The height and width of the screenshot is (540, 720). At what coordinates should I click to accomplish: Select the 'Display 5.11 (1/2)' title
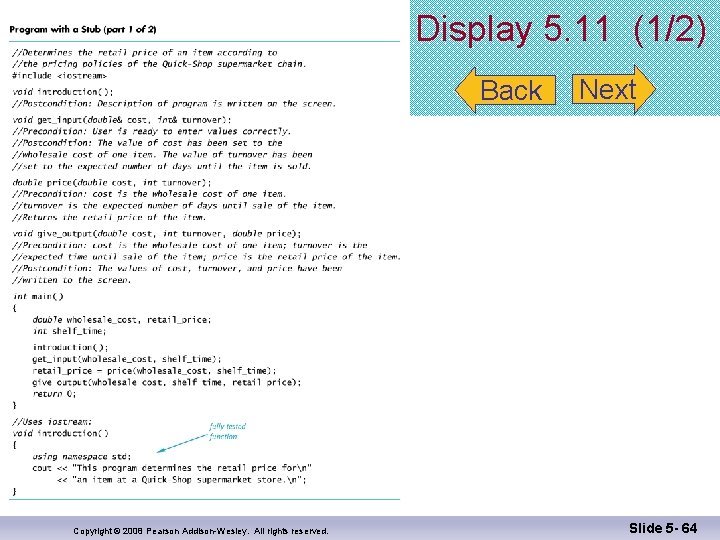(560, 29)
